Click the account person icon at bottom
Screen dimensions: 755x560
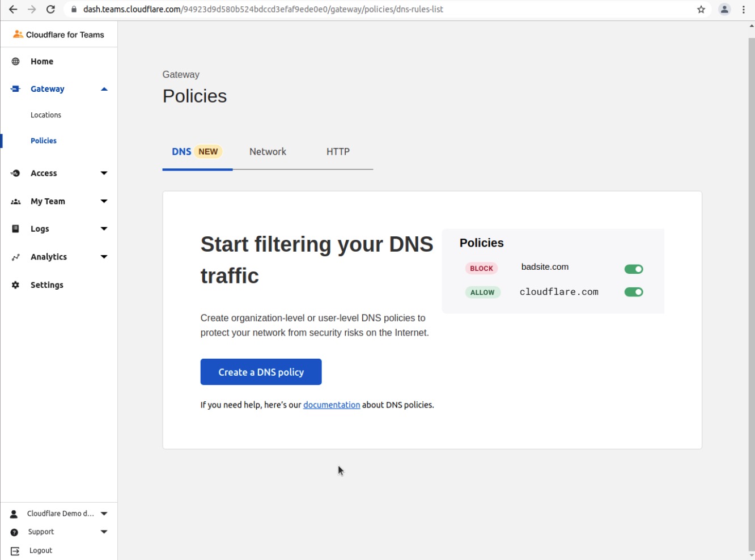[x=14, y=514]
